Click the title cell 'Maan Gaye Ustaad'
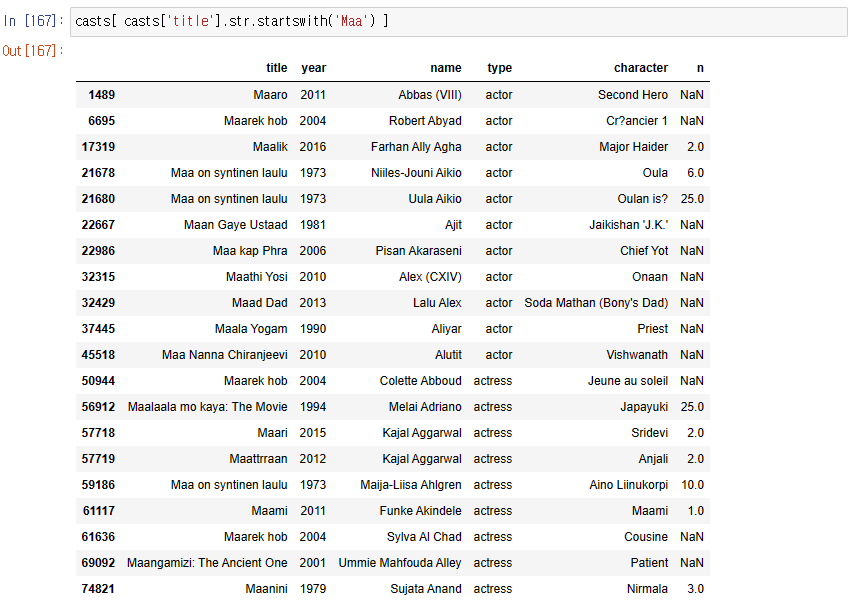 coord(235,224)
